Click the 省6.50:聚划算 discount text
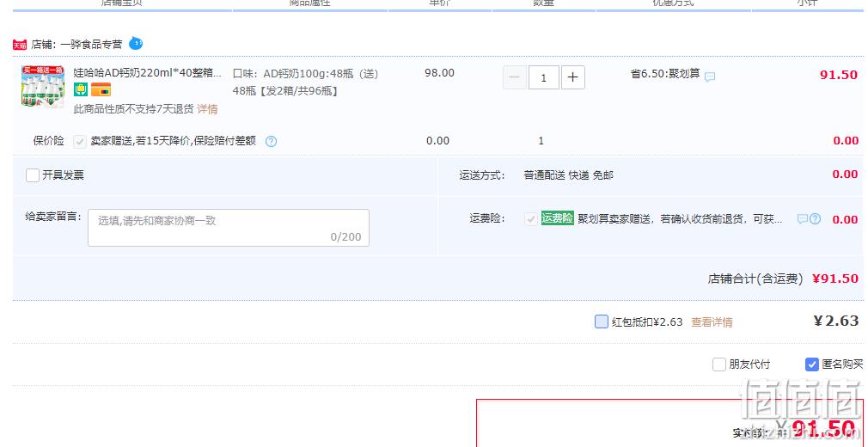 (x=665, y=74)
